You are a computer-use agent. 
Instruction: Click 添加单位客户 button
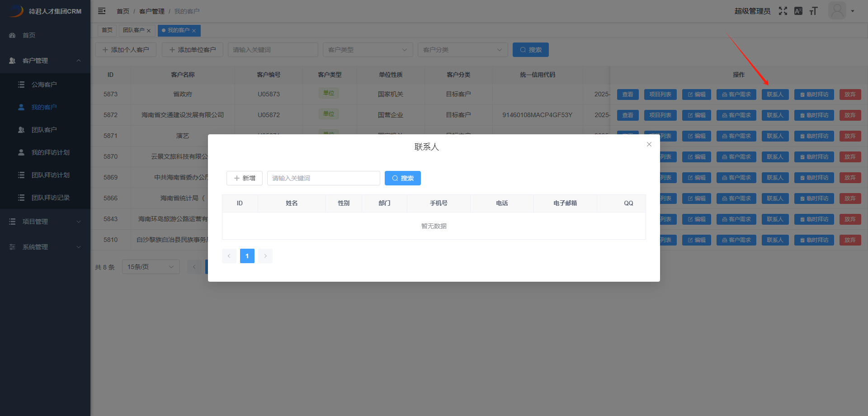193,50
